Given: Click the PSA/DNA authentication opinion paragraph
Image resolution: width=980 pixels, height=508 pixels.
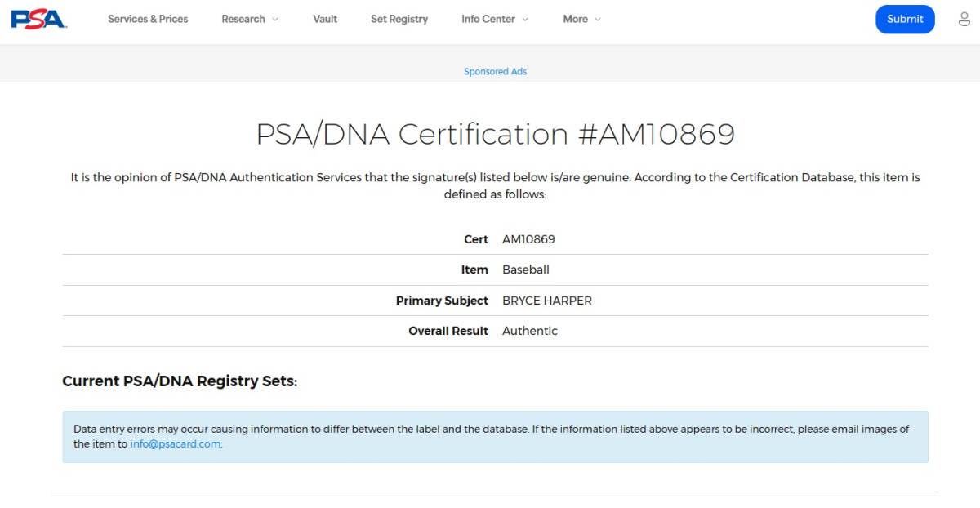Looking at the screenshot, I should pyautogui.click(x=496, y=185).
